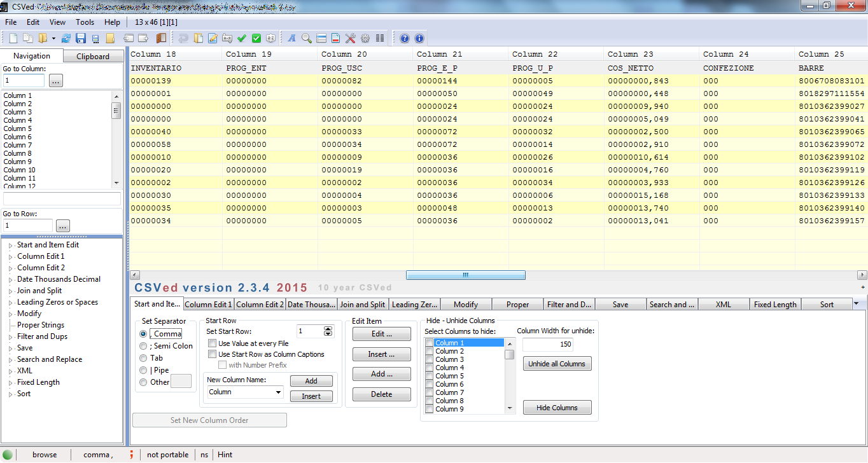Open the Edit menu

pos(33,22)
